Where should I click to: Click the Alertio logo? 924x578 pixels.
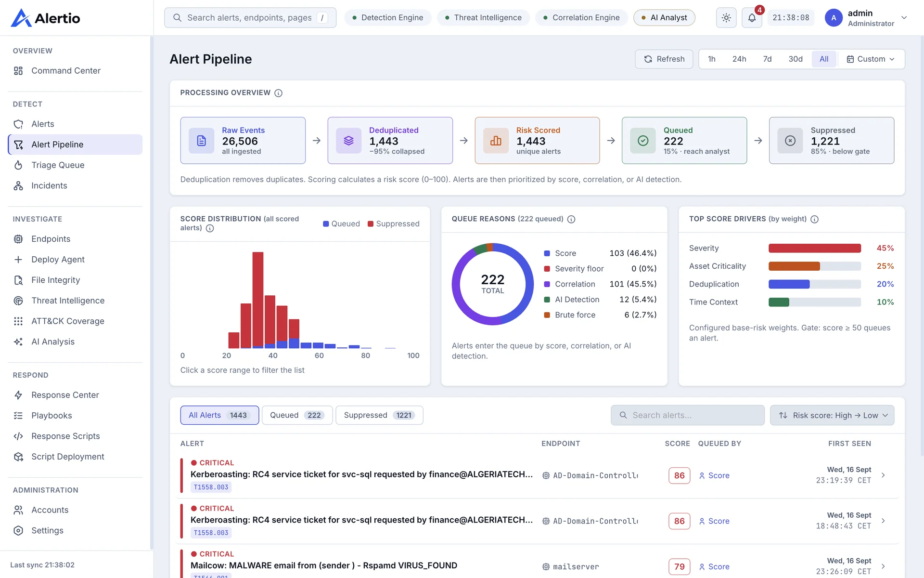click(x=46, y=18)
